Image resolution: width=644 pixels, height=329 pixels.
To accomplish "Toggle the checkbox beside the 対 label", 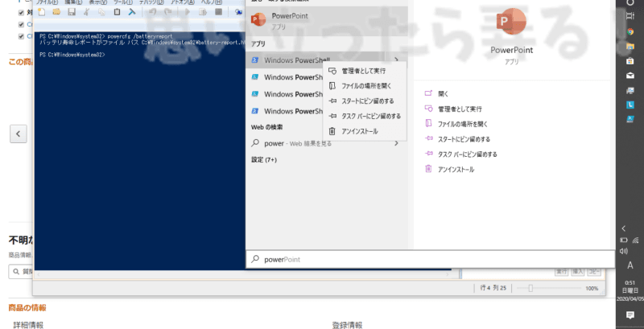I will (22, 13).
